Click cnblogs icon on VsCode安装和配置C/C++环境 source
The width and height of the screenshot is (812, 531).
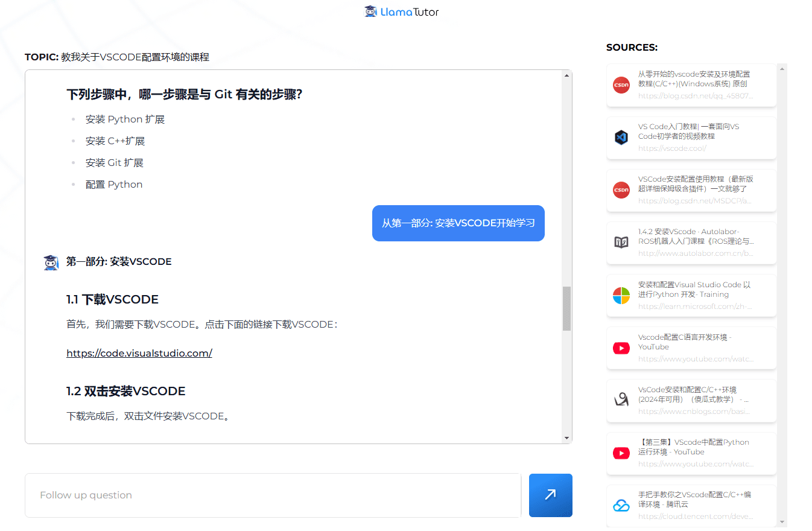(x=621, y=400)
